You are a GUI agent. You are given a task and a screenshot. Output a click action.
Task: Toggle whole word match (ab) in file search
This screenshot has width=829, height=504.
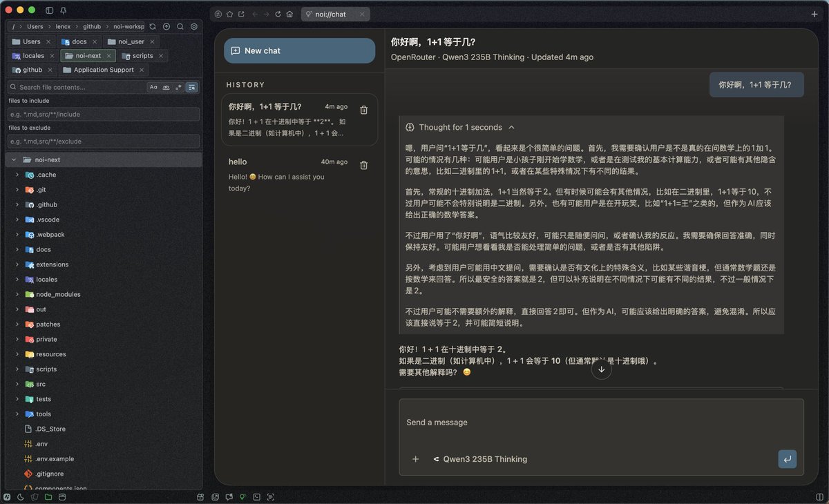pos(166,87)
